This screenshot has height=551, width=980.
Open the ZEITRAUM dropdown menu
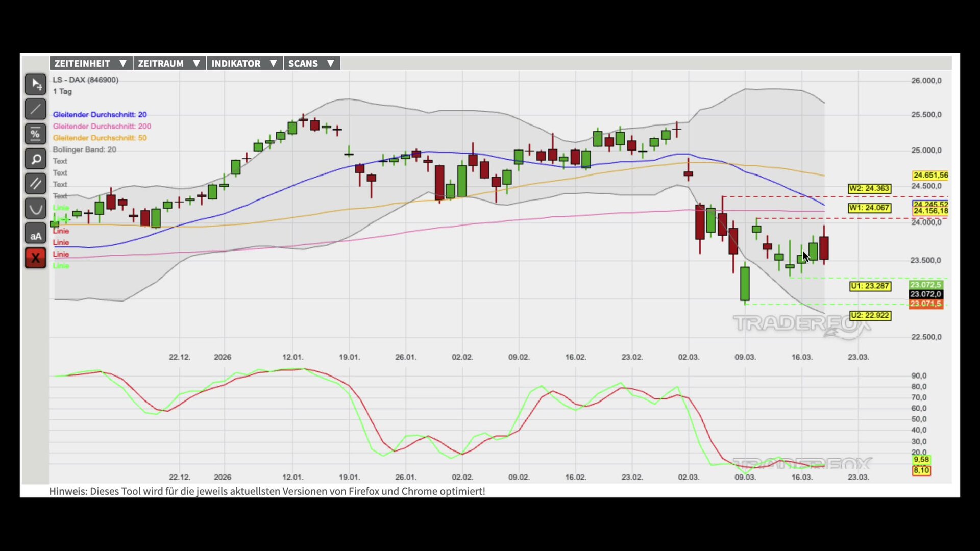[x=169, y=63]
